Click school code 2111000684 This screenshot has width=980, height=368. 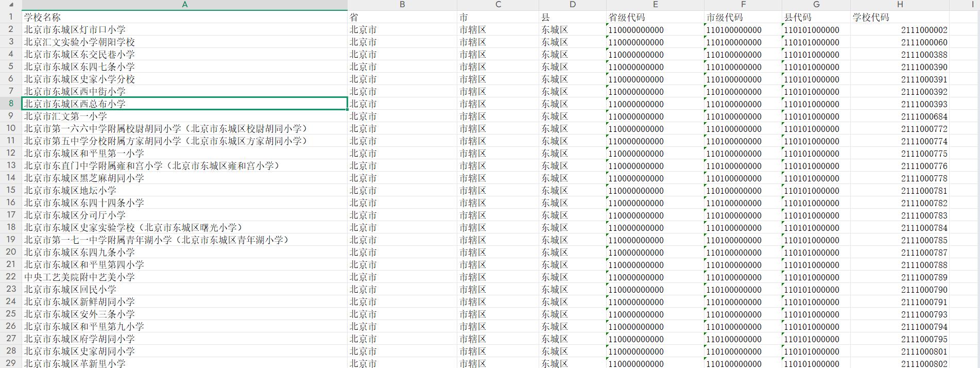pyautogui.click(x=924, y=116)
